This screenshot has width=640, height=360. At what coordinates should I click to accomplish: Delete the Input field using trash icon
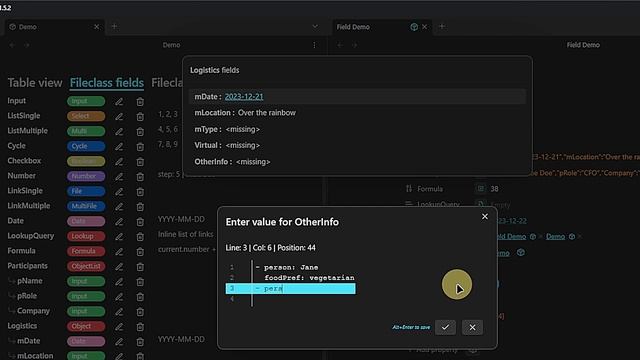(140, 102)
